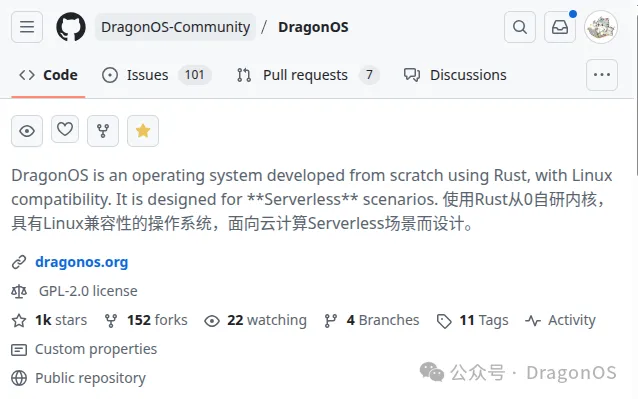Open the dragonos.org website link
The image size is (638, 399).
pos(82,262)
